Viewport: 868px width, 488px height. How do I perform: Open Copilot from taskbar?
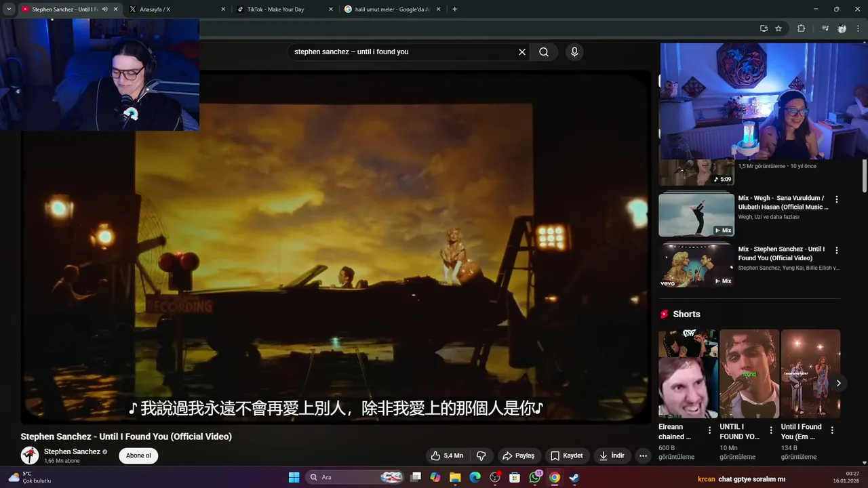click(435, 477)
